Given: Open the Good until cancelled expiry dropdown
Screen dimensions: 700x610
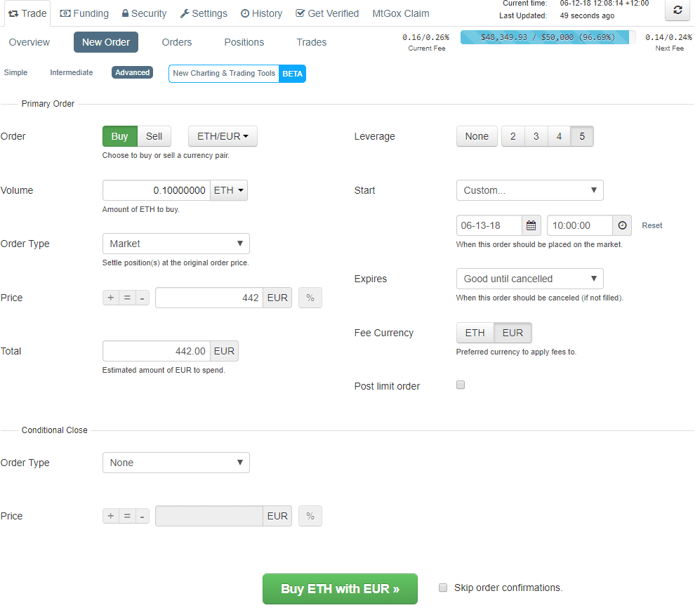Looking at the screenshot, I should point(529,279).
